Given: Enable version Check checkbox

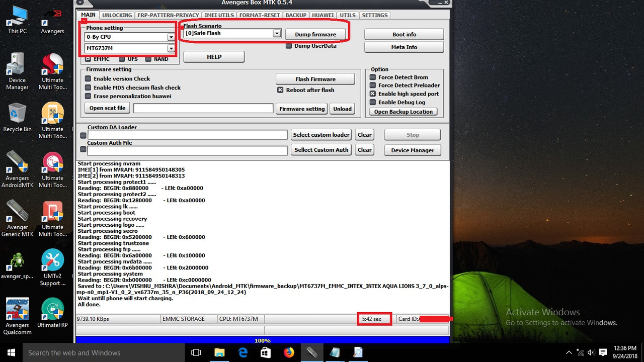Looking at the screenshot, I should (x=88, y=78).
